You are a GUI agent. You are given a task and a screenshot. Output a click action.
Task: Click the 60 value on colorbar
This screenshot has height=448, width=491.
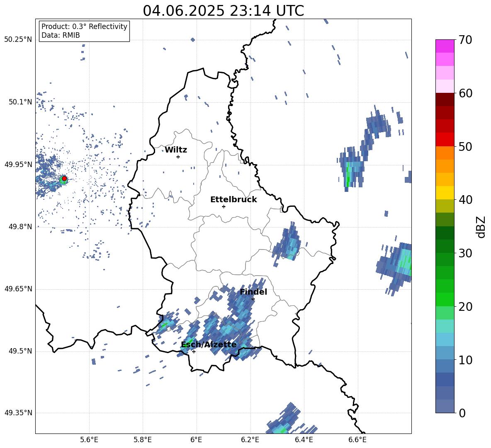[x=465, y=93]
